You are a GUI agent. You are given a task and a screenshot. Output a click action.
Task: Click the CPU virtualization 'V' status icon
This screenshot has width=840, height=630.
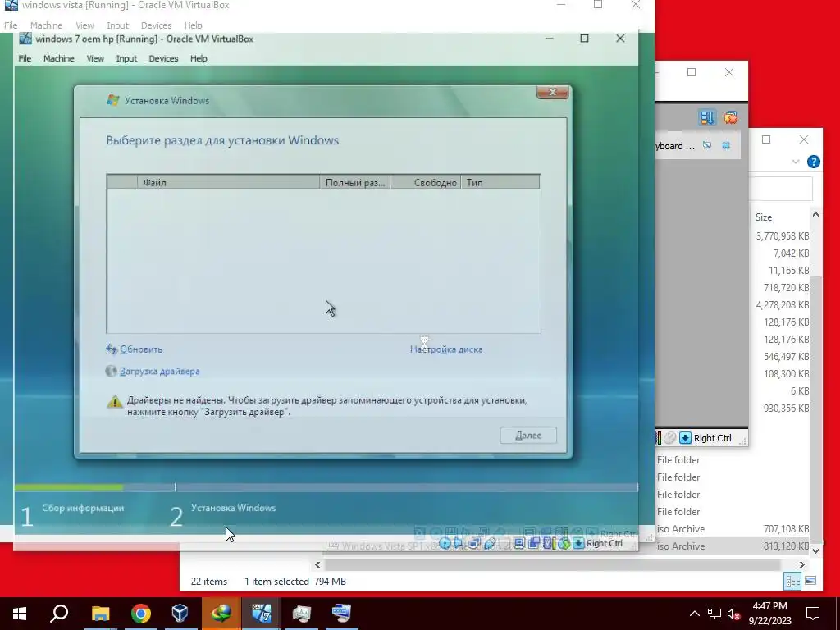click(547, 543)
